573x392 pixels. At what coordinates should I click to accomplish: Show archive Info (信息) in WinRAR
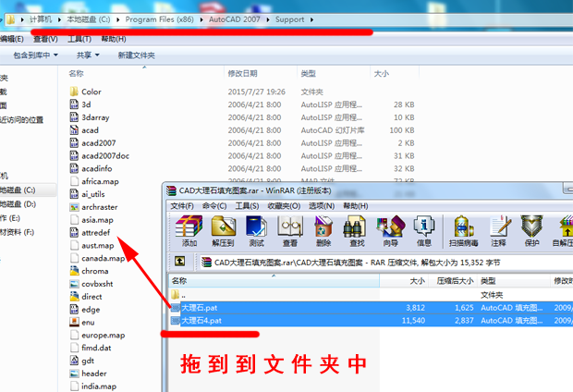(x=424, y=231)
